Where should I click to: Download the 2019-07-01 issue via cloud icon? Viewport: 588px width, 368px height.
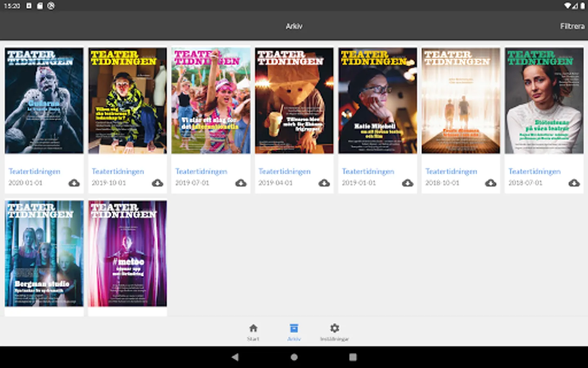click(241, 183)
